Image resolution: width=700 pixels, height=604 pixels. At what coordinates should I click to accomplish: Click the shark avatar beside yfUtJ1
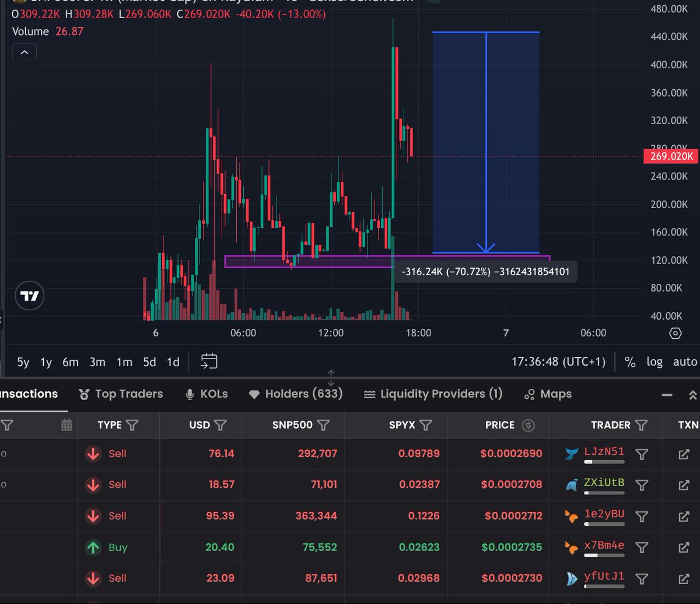pyautogui.click(x=572, y=578)
